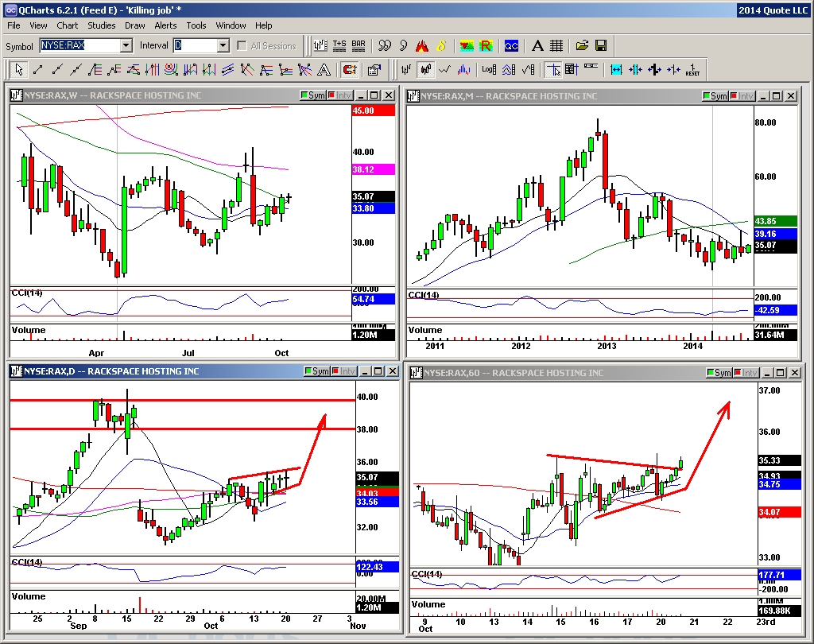Viewport: 814px width, 644px height.
Task: Open chart properties icon in drawing toolbar
Action: pyautogui.click(x=374, y=69)
